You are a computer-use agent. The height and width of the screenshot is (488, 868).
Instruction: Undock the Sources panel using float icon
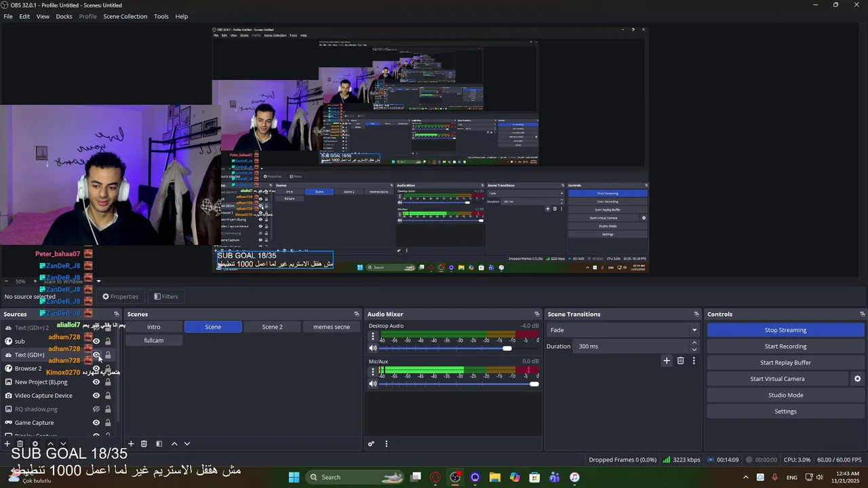[116, 314]
